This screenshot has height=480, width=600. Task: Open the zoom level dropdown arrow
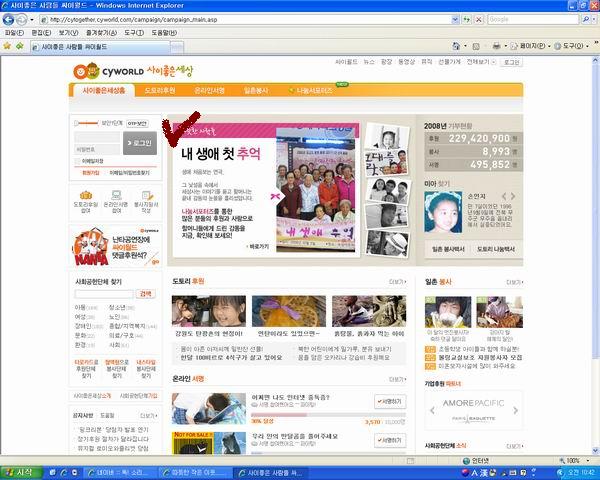coord(588,461)
